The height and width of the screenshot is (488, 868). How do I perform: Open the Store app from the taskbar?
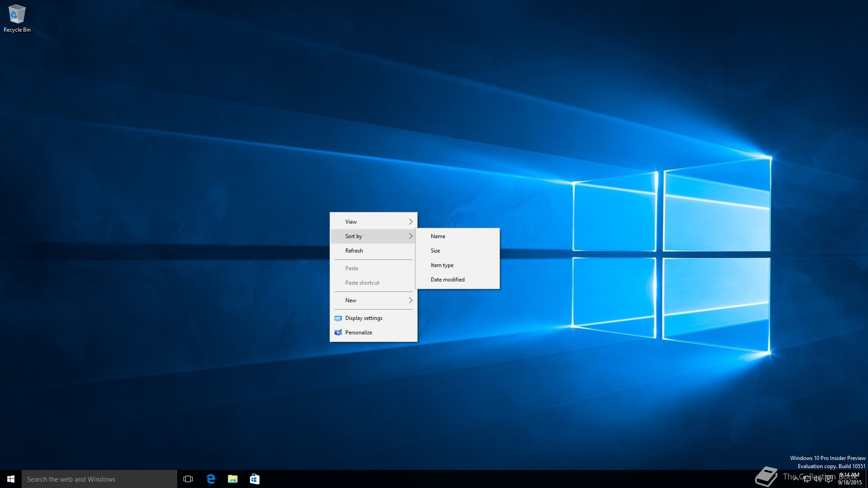(255, 479)
